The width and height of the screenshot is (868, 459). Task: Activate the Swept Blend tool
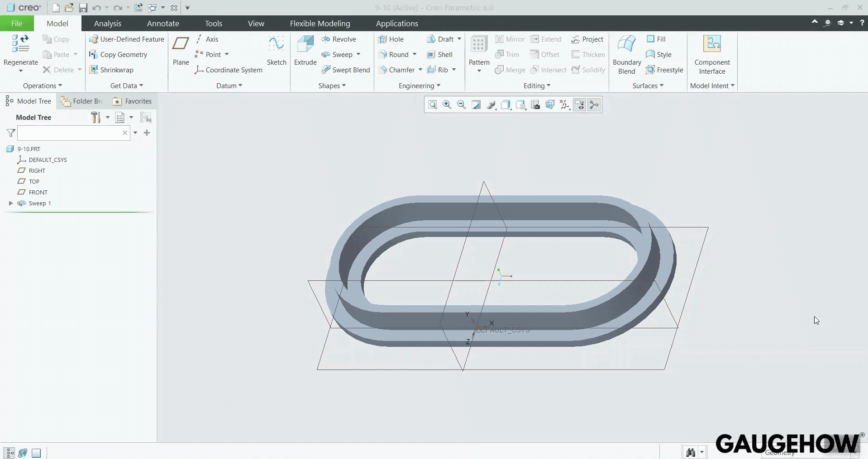(346, 70)
